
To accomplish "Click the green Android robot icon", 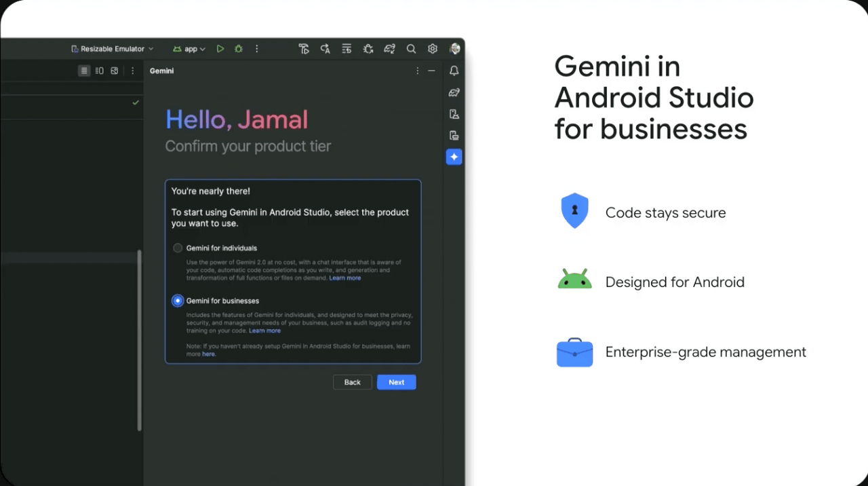I will pyautogui.click(x=575, y=279).
